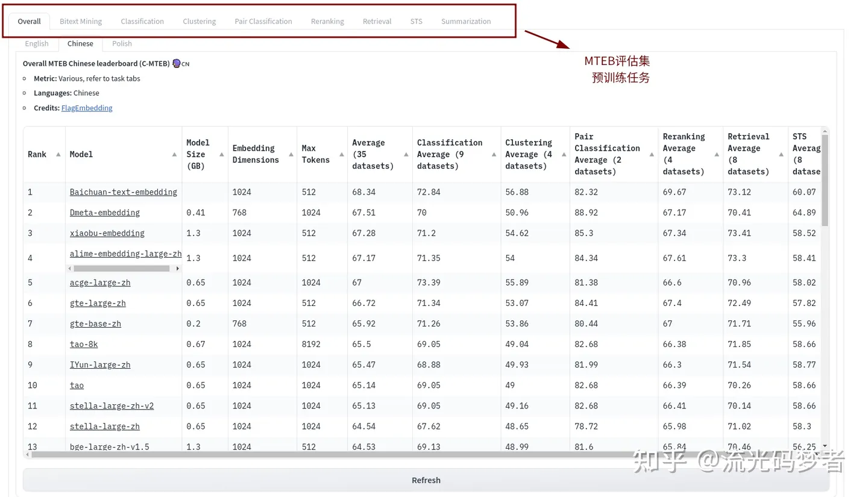Open xiaobu-embedding model link

[107, 233]
